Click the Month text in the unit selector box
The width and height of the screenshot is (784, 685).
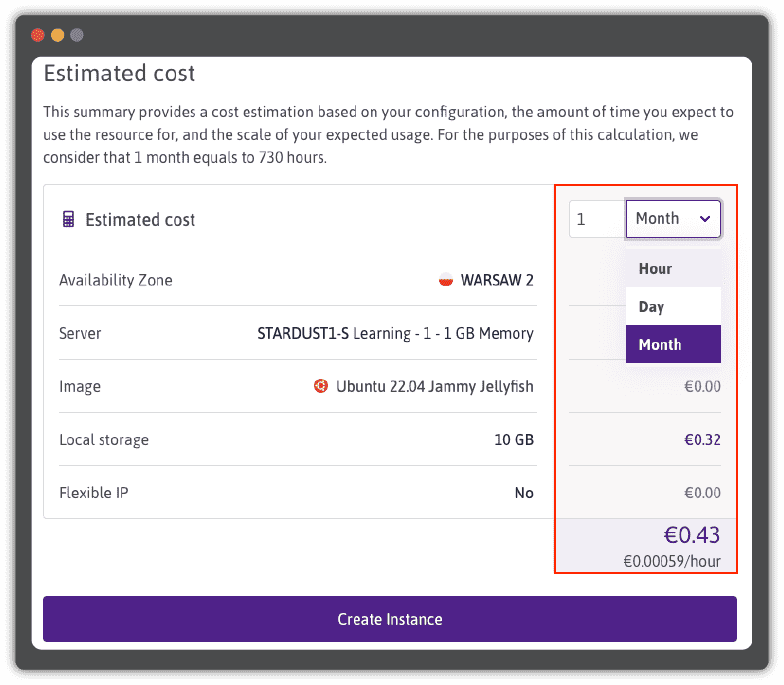(657, 219)
